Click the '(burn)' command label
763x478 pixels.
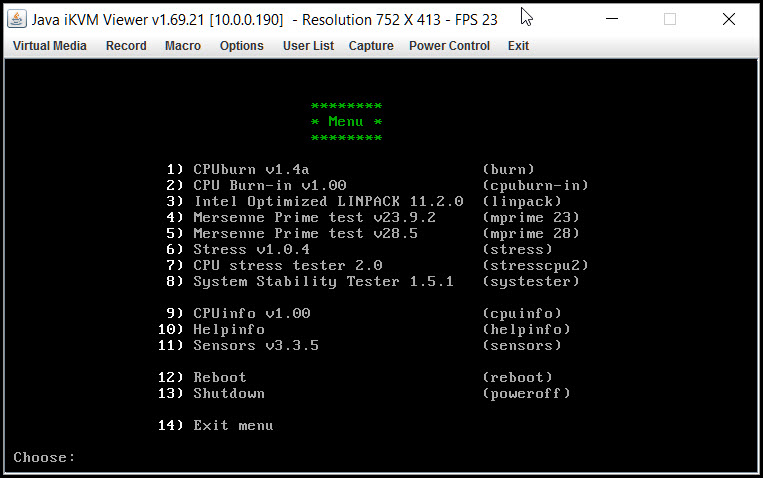click(509, 169)
